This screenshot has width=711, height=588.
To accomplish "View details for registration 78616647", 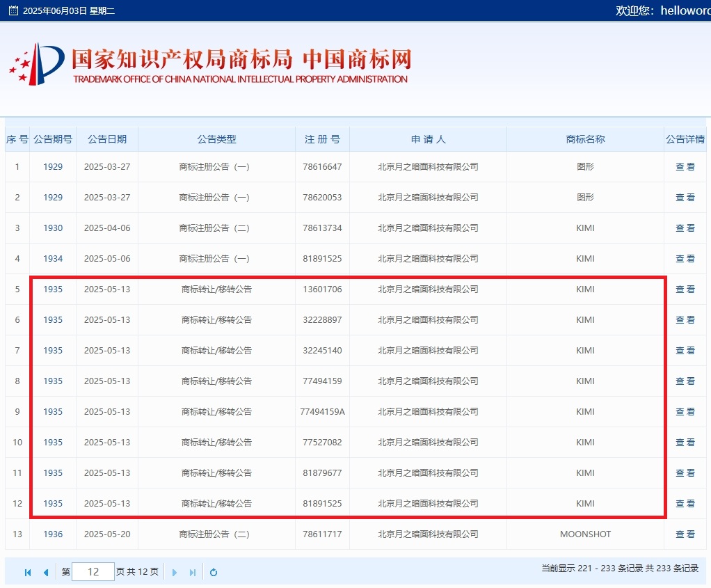I will (x=685, y=166).
